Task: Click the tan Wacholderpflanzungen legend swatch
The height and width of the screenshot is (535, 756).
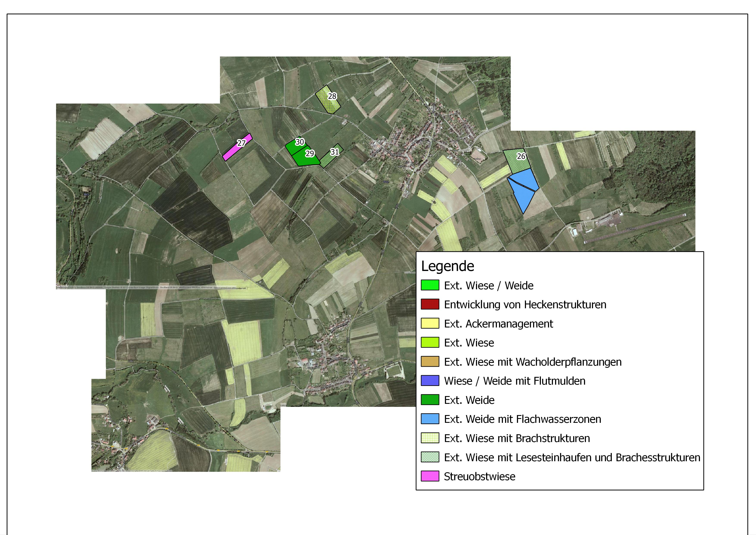Action: 430,362
